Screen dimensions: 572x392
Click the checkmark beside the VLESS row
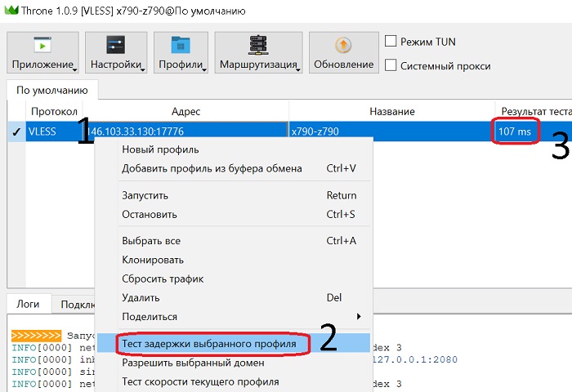pyautogui.click(x=16, y=131)
